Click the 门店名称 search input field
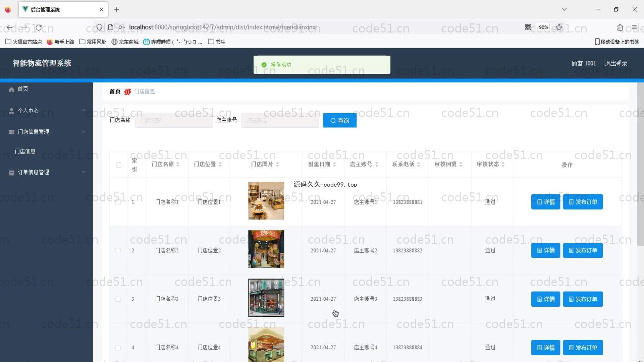The height and width of the screenshot is (362, 644). 173,120
